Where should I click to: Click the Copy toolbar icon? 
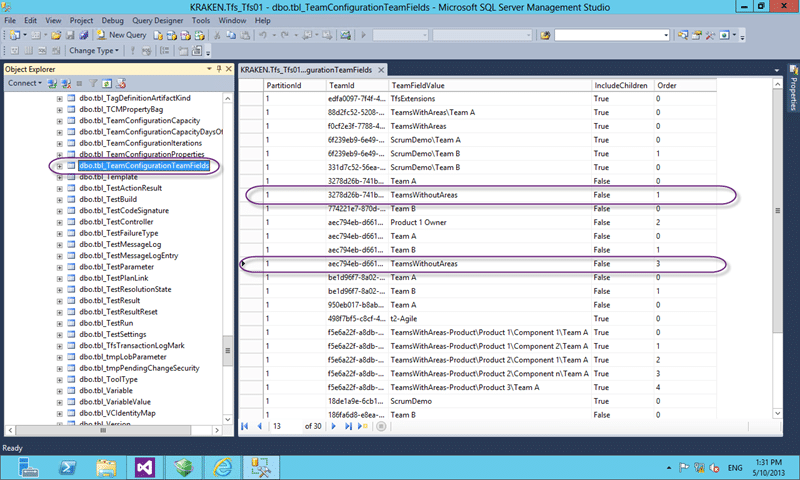point(231,35)
